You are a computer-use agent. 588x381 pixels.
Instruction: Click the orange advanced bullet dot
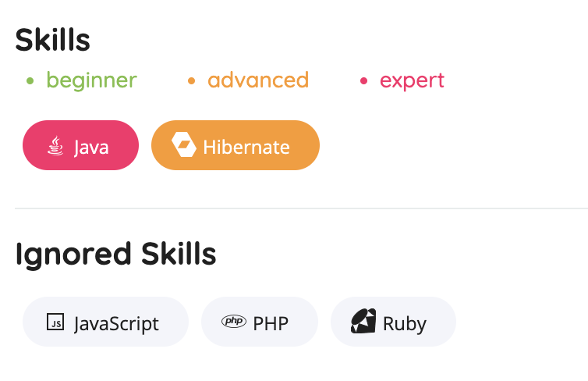(191, 80)
